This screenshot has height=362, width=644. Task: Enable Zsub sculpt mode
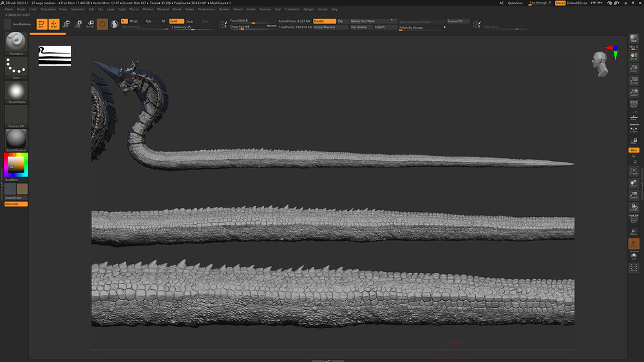189,21
